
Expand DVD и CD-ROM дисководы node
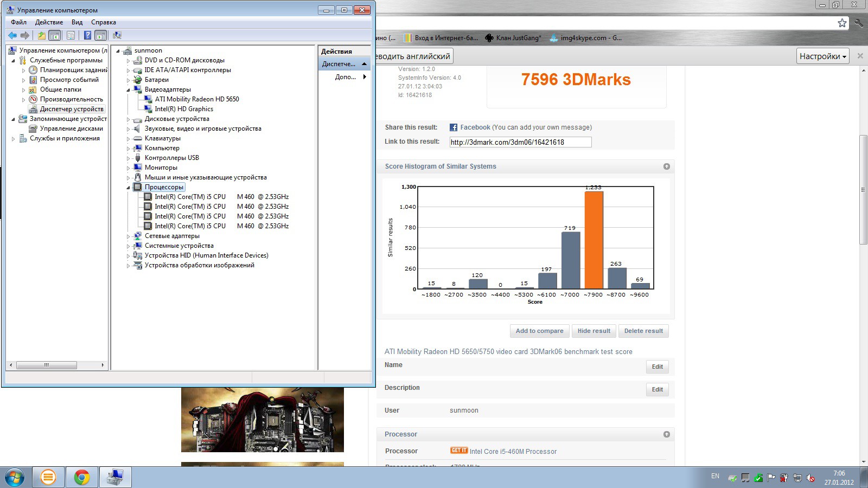[x=129, y=61]
